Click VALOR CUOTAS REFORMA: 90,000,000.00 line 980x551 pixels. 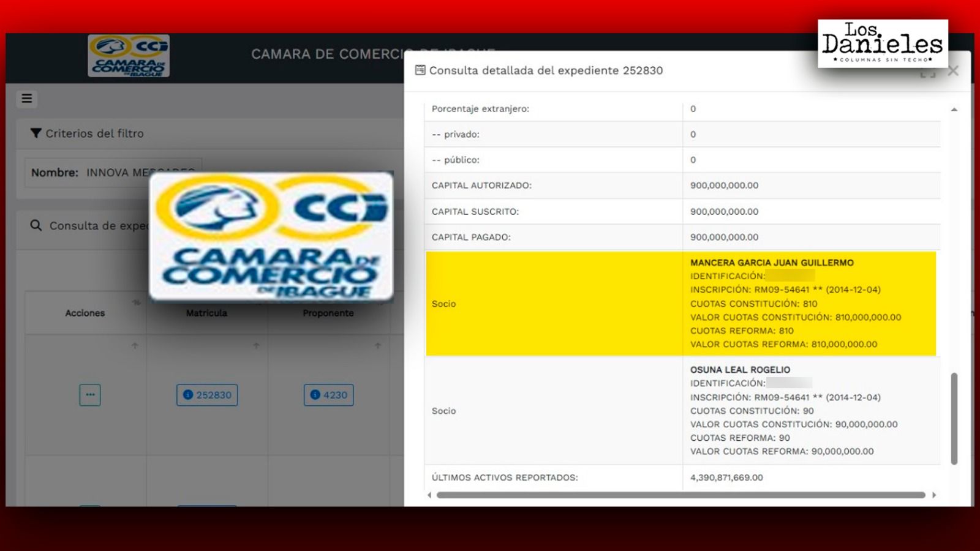tap(782, 451)
